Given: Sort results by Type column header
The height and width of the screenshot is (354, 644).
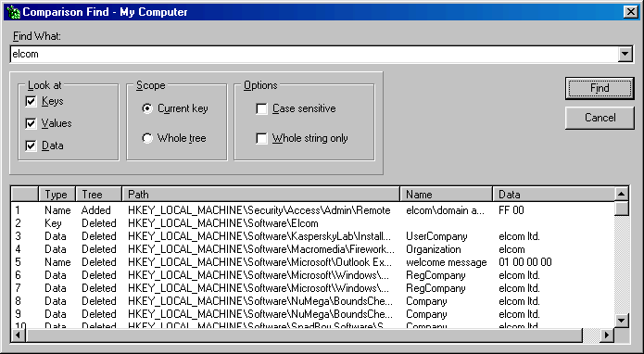Looking at the screenshot, I should (57, 194).
